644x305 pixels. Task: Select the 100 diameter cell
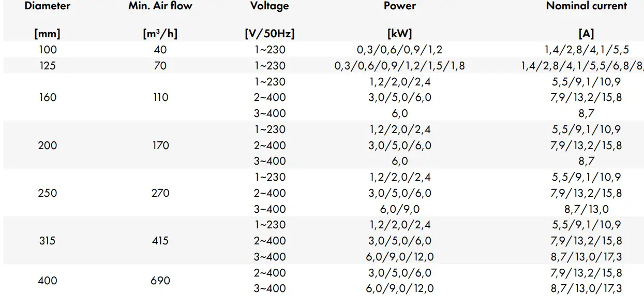click(x=48, y=50)
